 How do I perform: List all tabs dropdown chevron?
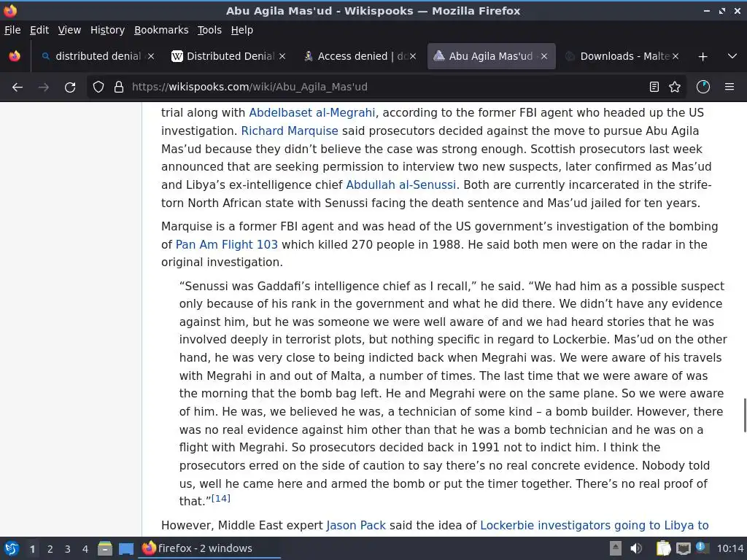pos(732,56)
